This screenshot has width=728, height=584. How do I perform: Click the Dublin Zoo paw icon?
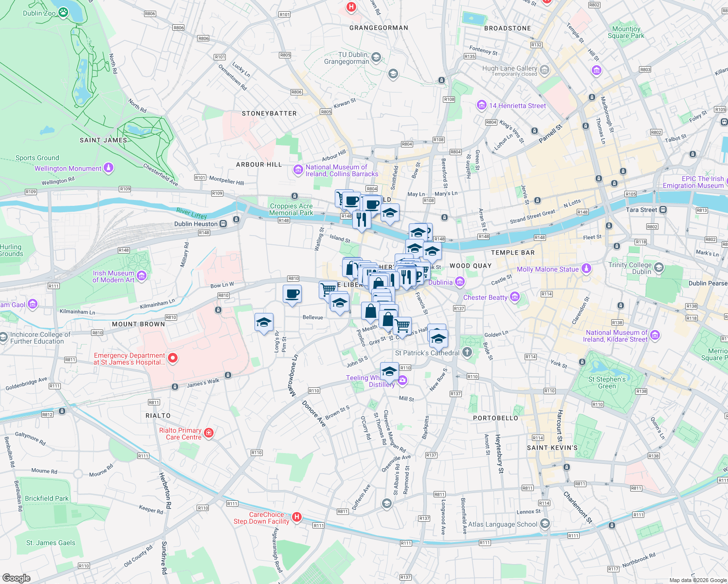coord(64,12)
